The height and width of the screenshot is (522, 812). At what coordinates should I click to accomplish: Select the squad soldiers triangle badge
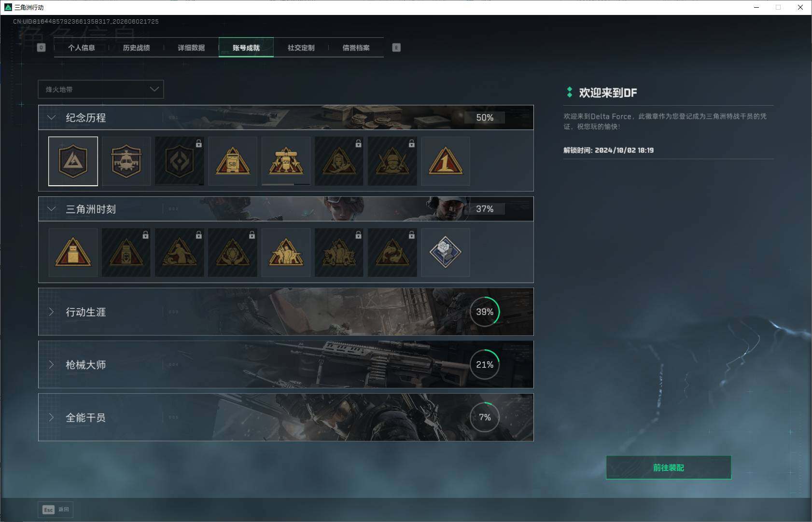pos(286,252)
